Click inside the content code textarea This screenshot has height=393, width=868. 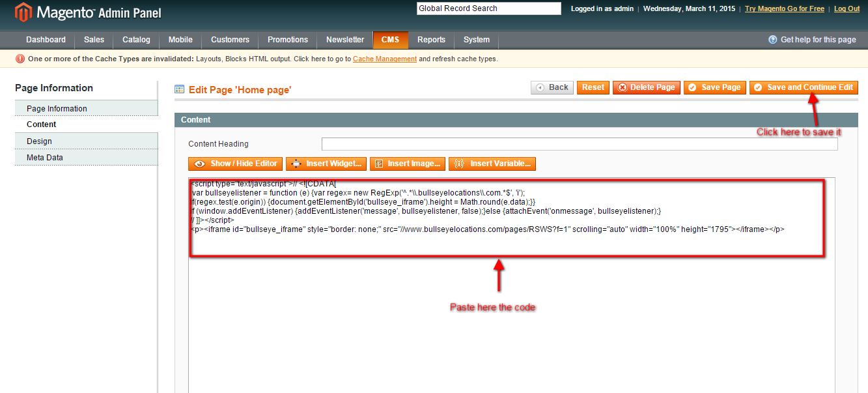[x=512, y=285]
